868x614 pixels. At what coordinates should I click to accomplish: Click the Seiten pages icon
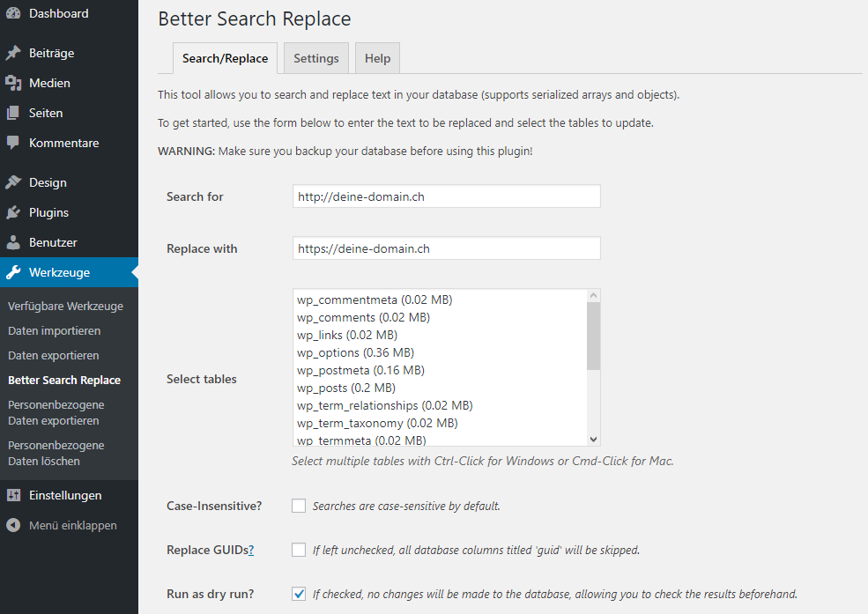tap(13, 113)
